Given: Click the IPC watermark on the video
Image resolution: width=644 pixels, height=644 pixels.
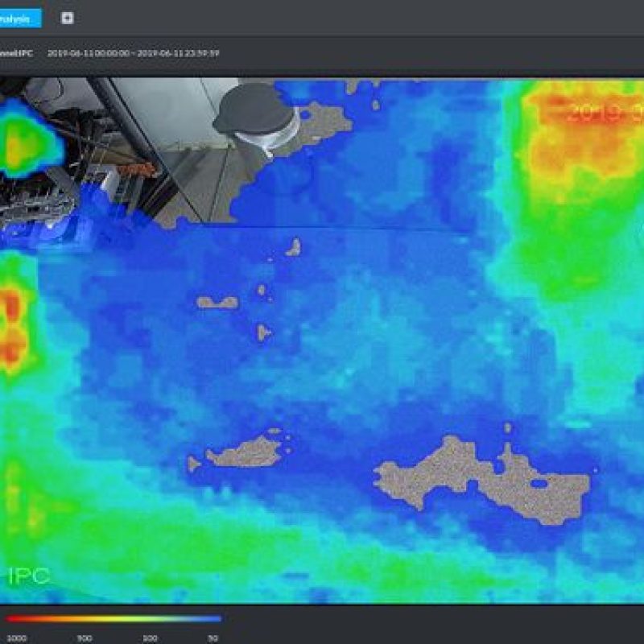Looking at the screenshot, I should [29, 576].
